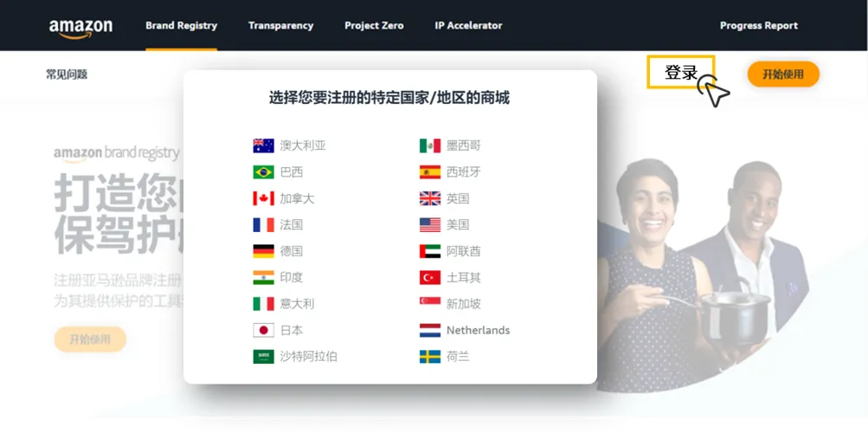868x433 pixels.
Task: Click the flag beside 荷兰 label
Action: (430, 356)
